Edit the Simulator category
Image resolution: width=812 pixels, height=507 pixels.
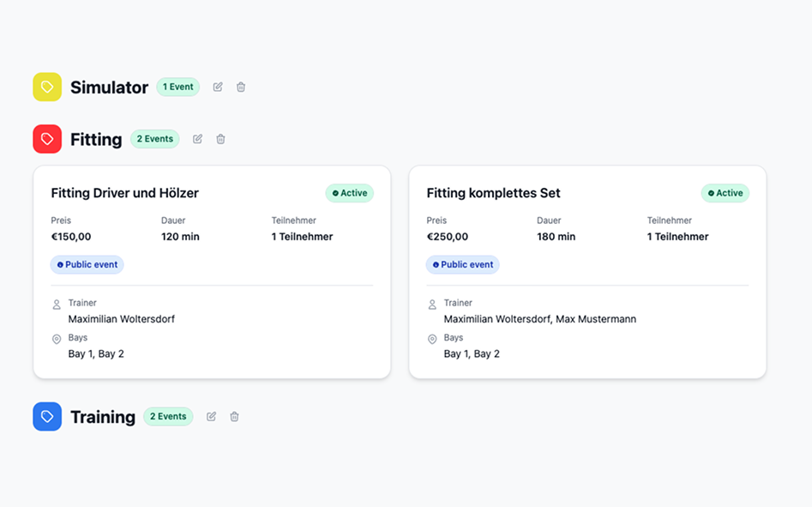pos(218,87)
